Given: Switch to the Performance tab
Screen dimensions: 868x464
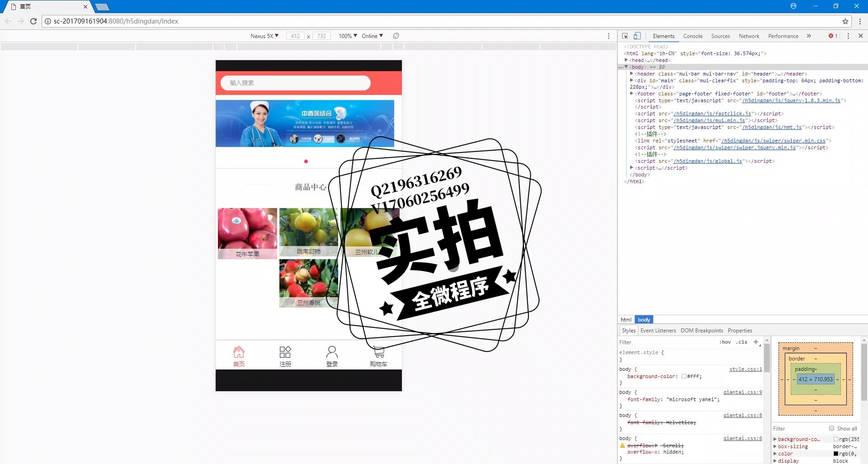Looking at the screenshot, I should coord(783,36).
